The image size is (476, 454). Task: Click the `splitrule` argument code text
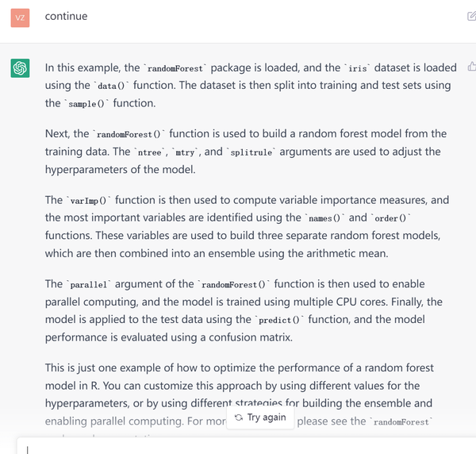tap(252, 152)
